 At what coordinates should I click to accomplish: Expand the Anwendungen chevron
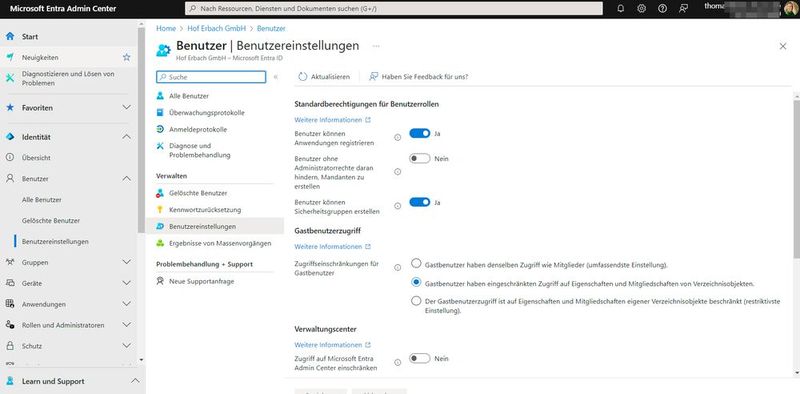[127, 304]
